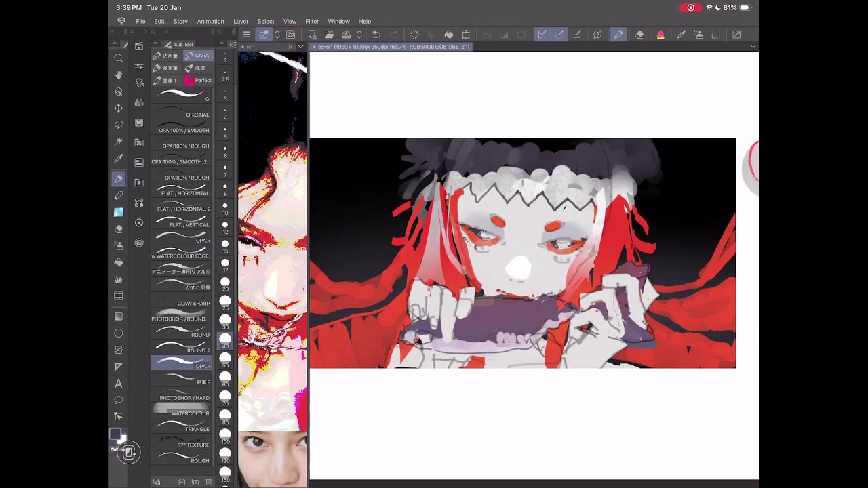Click the Undo arrow in command bar
Viewport: 868px width, 488px height.
[376, 35]
